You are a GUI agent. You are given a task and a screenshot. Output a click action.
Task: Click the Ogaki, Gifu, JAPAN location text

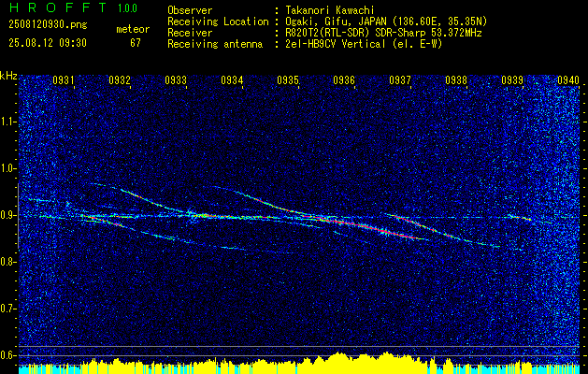[386, 22]
